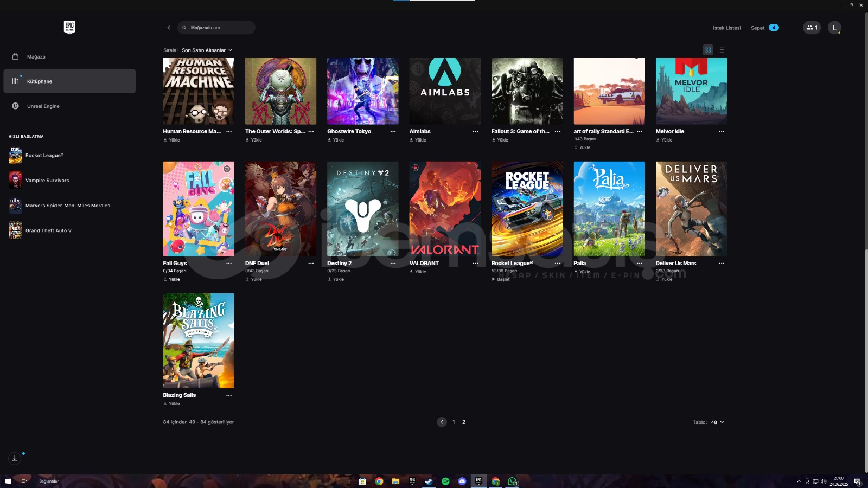This screenshot has height=488, width=868.
Task: Open the Windows Start button
Action: [x=8, y=481]
